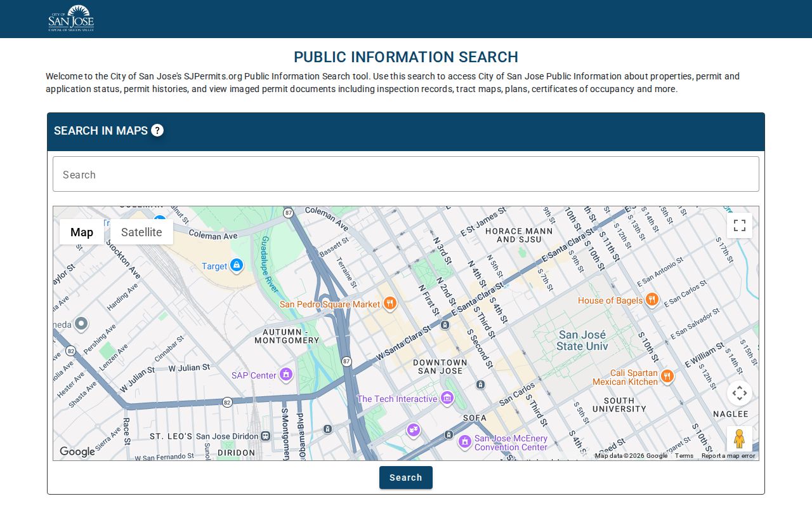Click the San Pedro Square Market pin
The image size is (812, 508).
(x=390, y=304)
